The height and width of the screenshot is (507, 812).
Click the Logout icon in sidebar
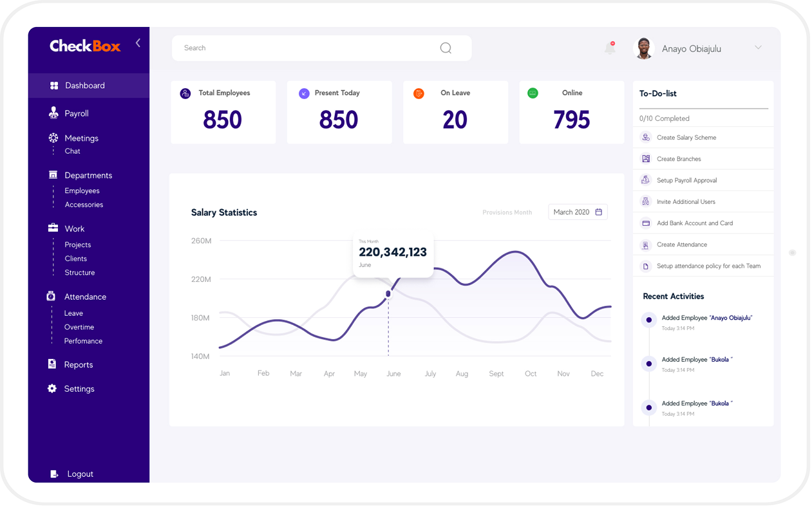[x=54, y=474]
